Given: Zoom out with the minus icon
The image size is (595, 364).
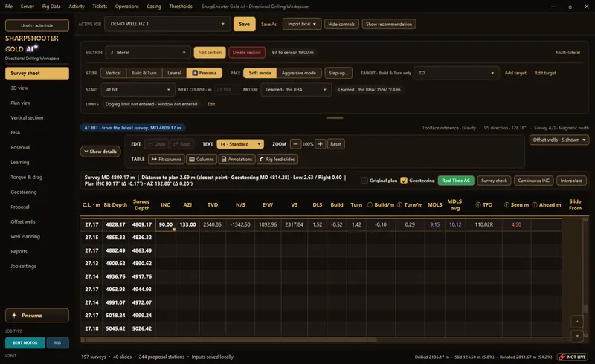Looking at the screenshot, I should (295, 144).
